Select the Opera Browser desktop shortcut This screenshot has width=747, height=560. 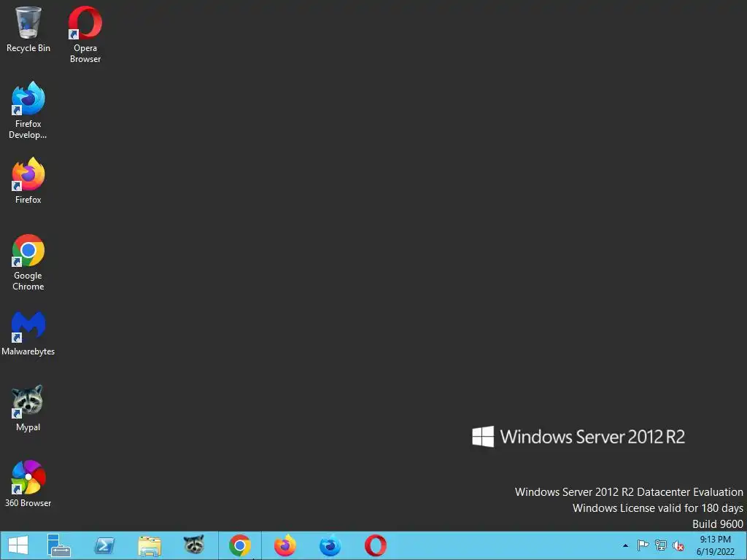pos(85,34)
